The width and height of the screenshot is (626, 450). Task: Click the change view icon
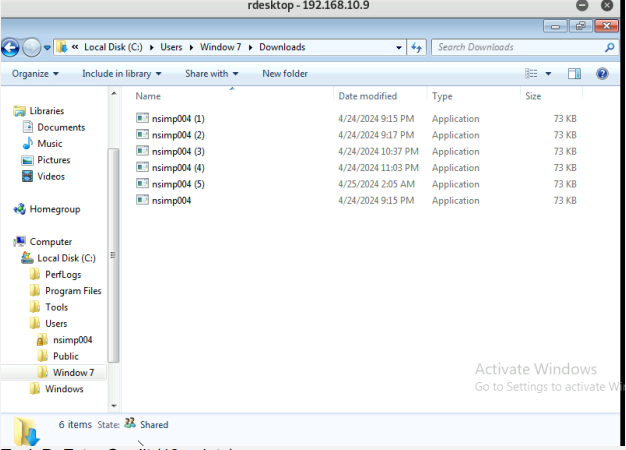coord(532,73)
